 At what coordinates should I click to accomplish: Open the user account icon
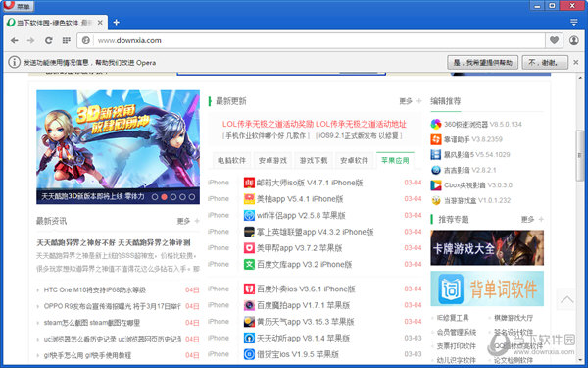(x=573, y=40)
